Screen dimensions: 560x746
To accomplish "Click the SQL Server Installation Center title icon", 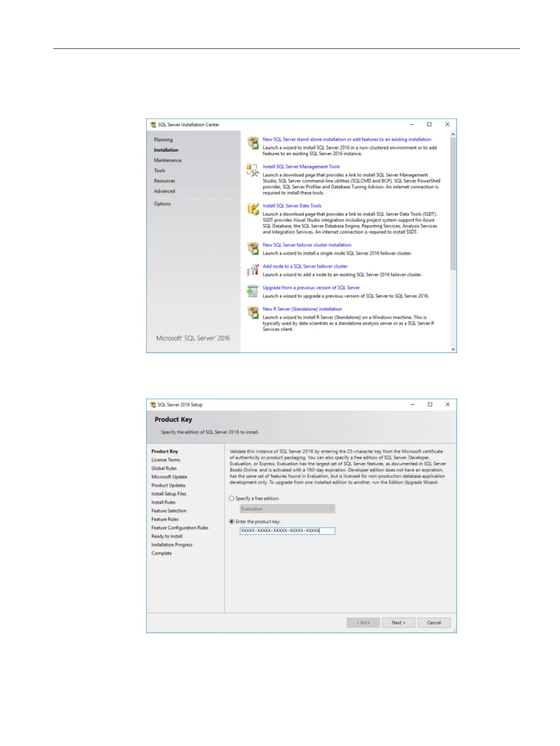I will pos(153,125).
